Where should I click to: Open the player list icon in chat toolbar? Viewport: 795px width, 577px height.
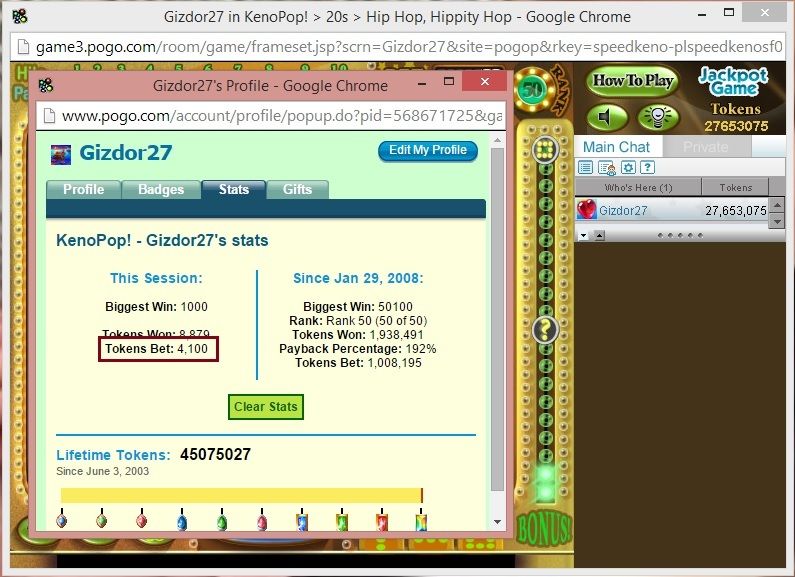click(606, 167)
